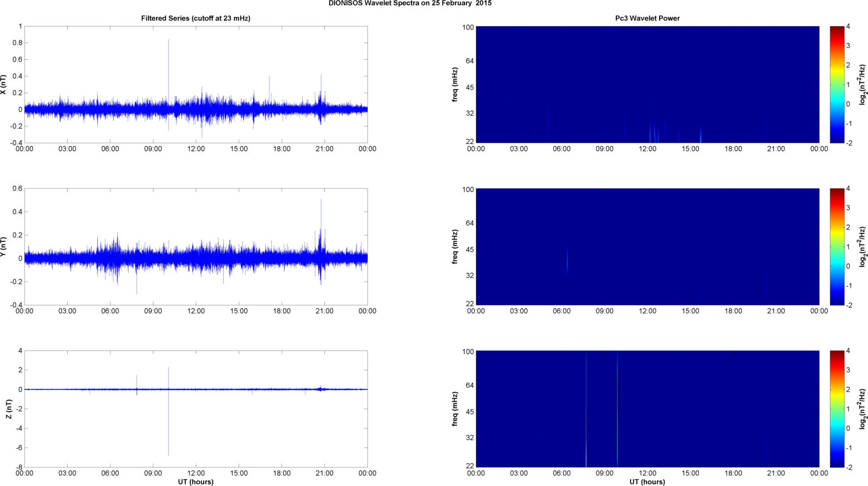868x486 pixels.
Task: Click the "Z (nT)" axis label
Action: point(9,409)
